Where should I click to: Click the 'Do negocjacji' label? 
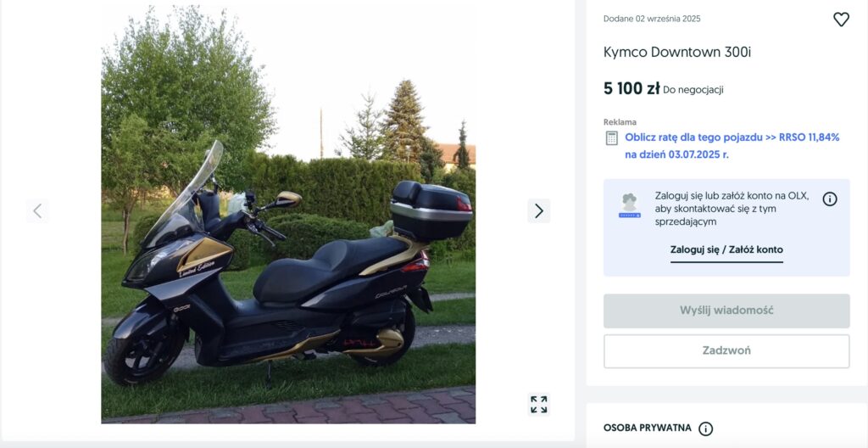pyautogui.click(x=693, y=90)
